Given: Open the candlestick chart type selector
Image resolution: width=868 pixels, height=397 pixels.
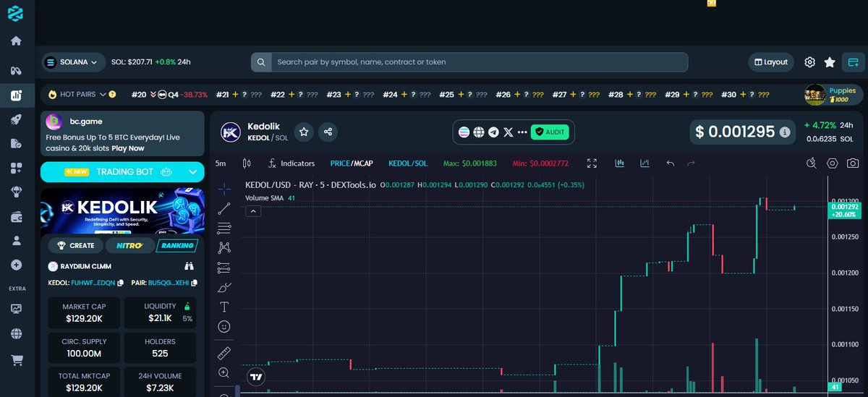Looking at the screenshot, I should [247, 163].
